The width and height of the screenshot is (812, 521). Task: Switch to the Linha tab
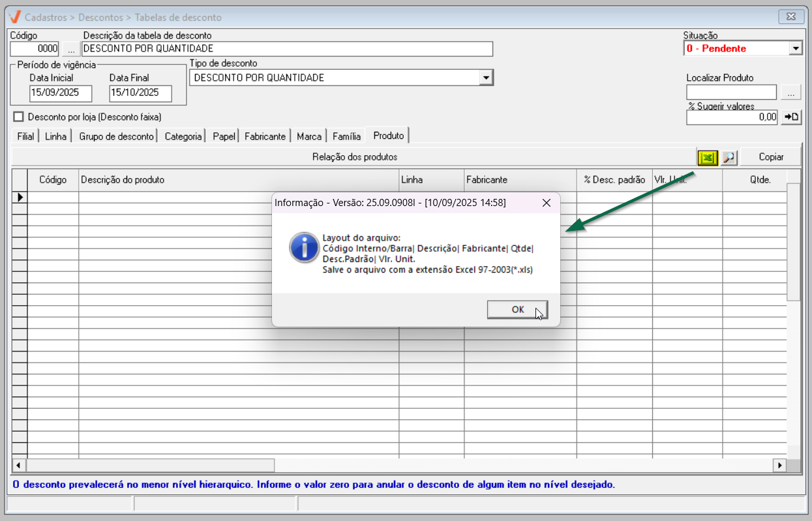(x=56, y=136)
